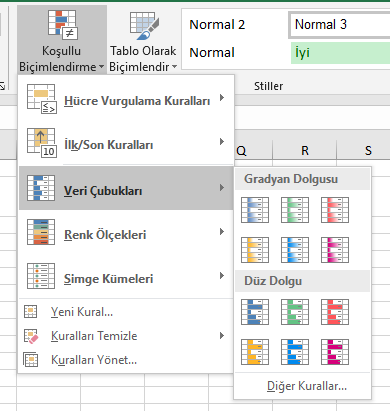
Task: Apply orange solid fill data bar
Action: [255, 352]
